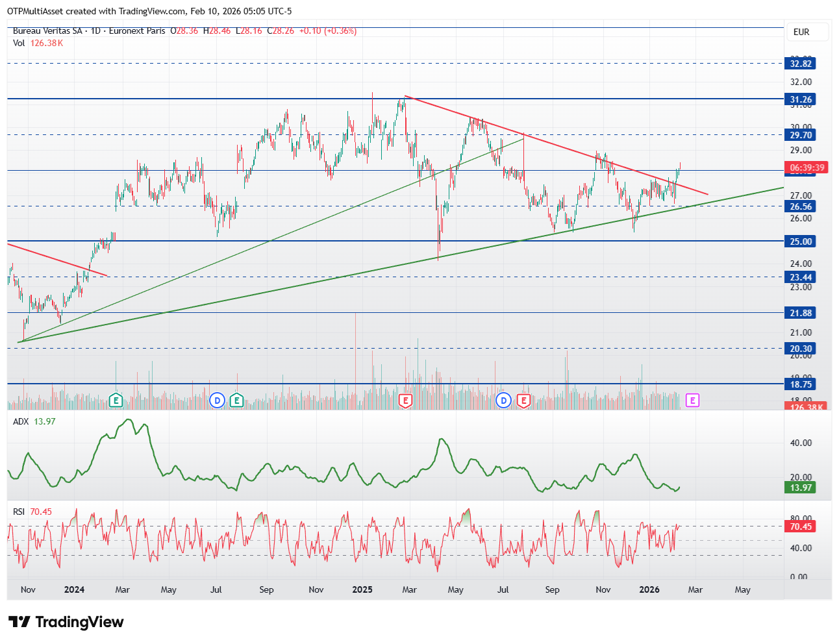Click the 2025 label on the time axis
Screen dimensions: 839x644
pos(362,589)
